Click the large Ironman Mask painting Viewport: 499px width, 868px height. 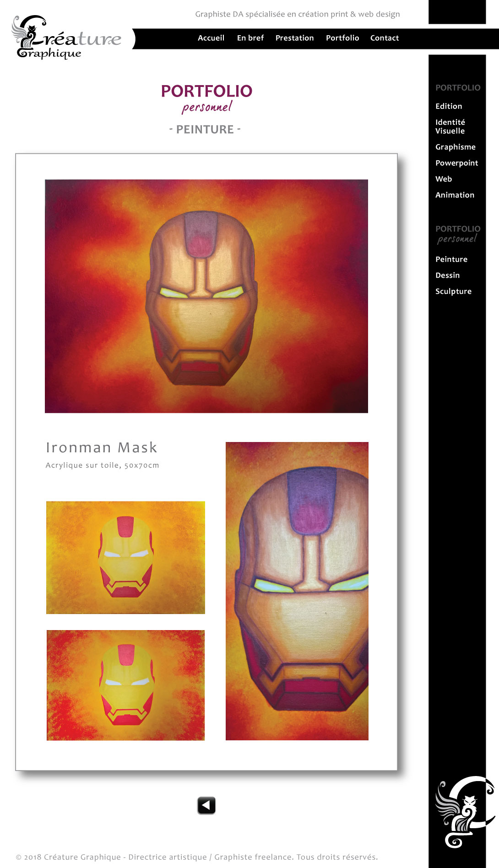pyautogui.click(x=206, y=296)
